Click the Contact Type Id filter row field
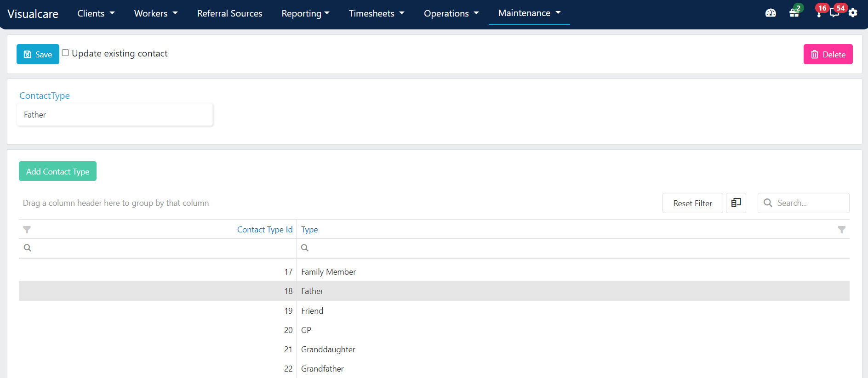This screenshot has width=868, height=378. [158, 248]
